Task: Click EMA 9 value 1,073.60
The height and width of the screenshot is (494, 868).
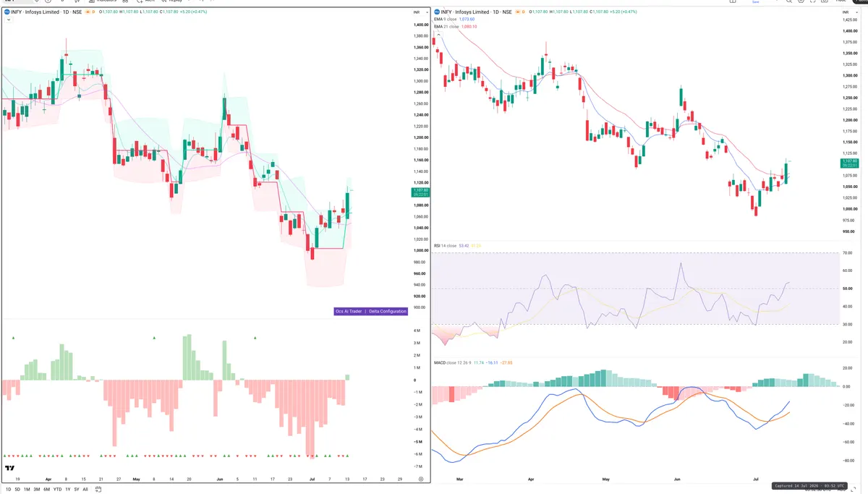Action: [467, 20]
